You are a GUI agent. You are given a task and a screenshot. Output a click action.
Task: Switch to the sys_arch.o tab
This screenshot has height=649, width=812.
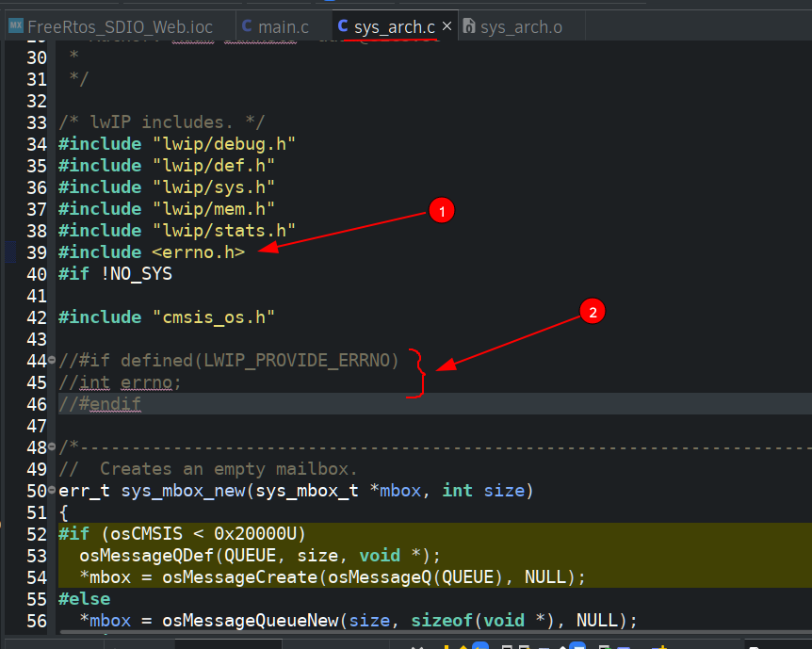tap(521, 26)
